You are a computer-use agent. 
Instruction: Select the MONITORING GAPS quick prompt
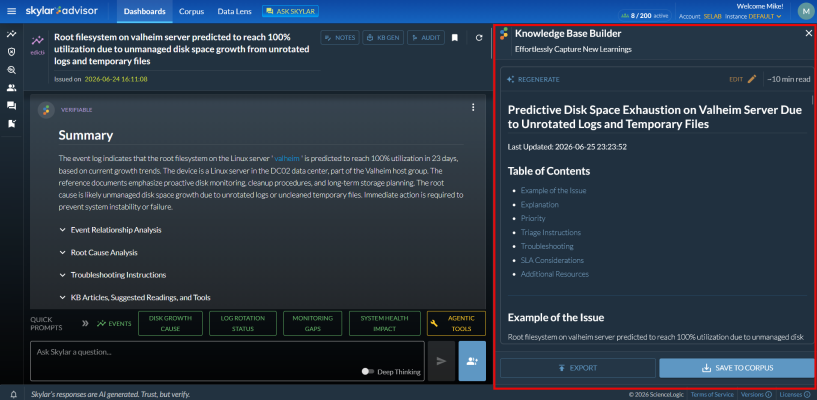point(313,323)
